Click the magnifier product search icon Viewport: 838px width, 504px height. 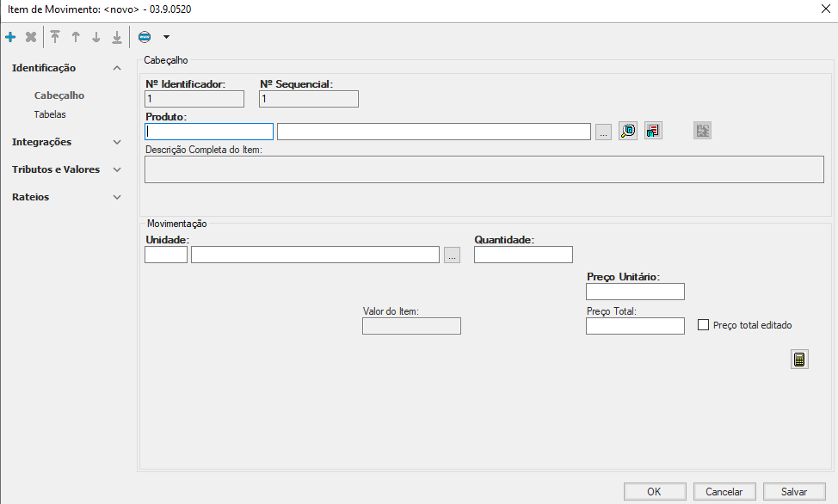tap(628, 131)
